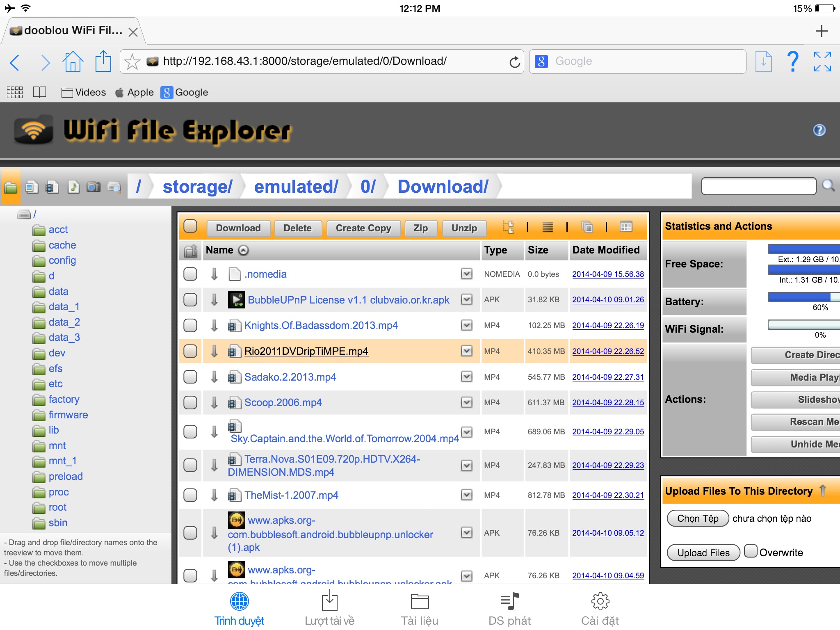This screenshot has height=630, width=840.
Task: Navigate to emulated/ breadcrumb
Action: (x=296, y=187)
